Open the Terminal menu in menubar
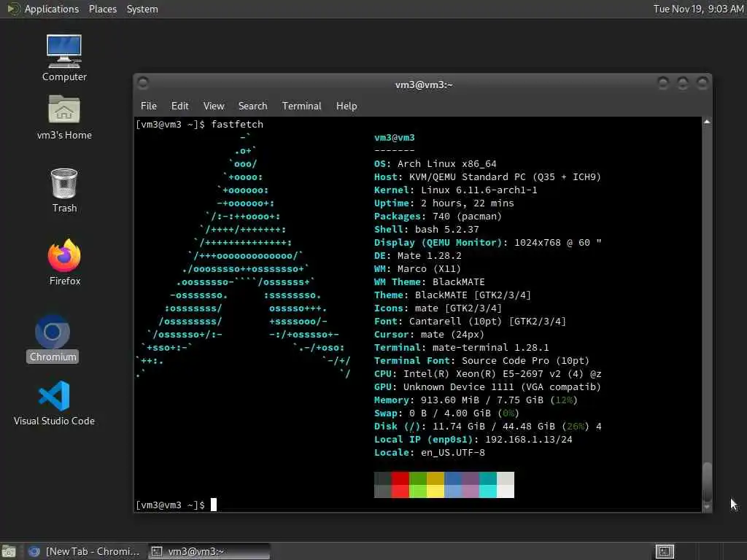 click(x=301, y=106)
